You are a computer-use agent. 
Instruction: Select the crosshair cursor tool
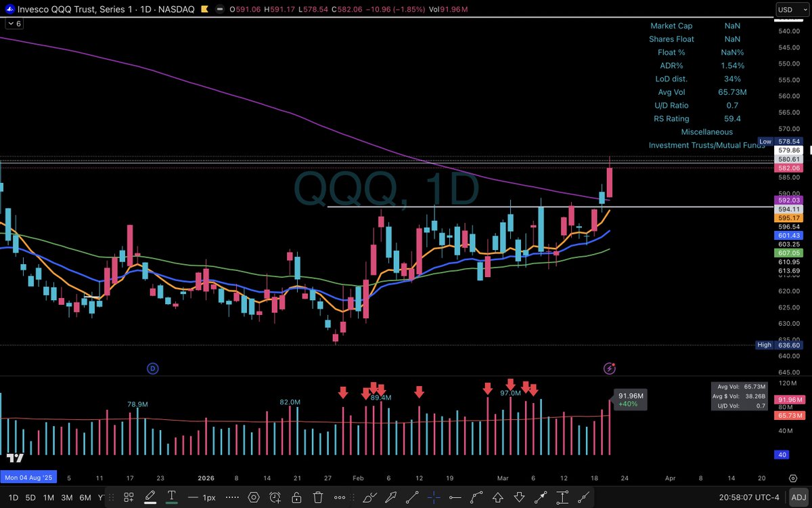[x=434, y=496]
